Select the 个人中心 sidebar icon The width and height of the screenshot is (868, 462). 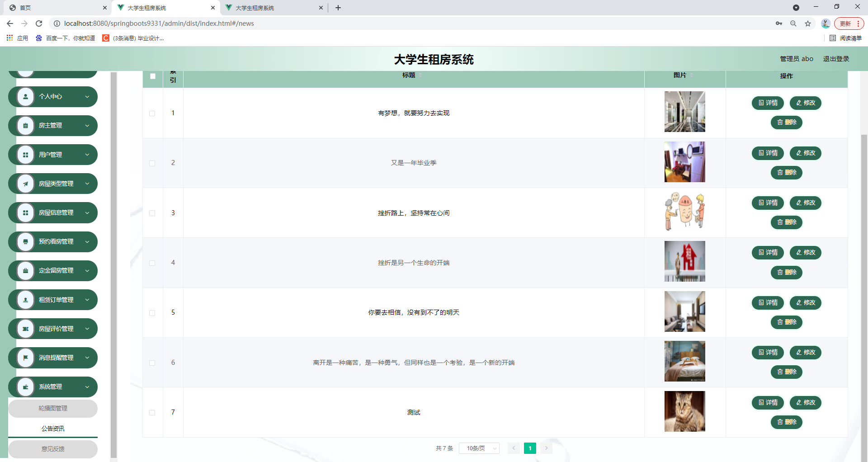(x=25, y=96)
